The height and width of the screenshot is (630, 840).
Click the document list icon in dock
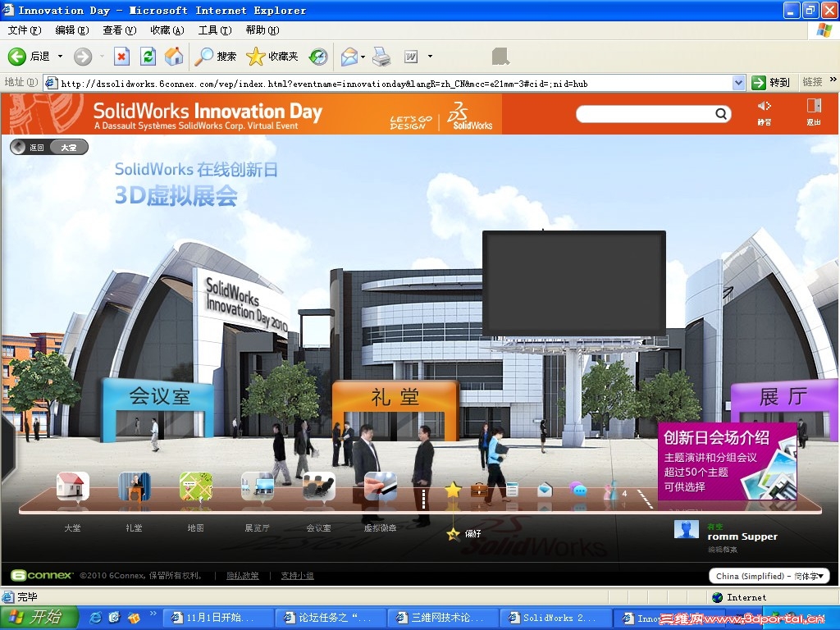[x=512, y=489]
